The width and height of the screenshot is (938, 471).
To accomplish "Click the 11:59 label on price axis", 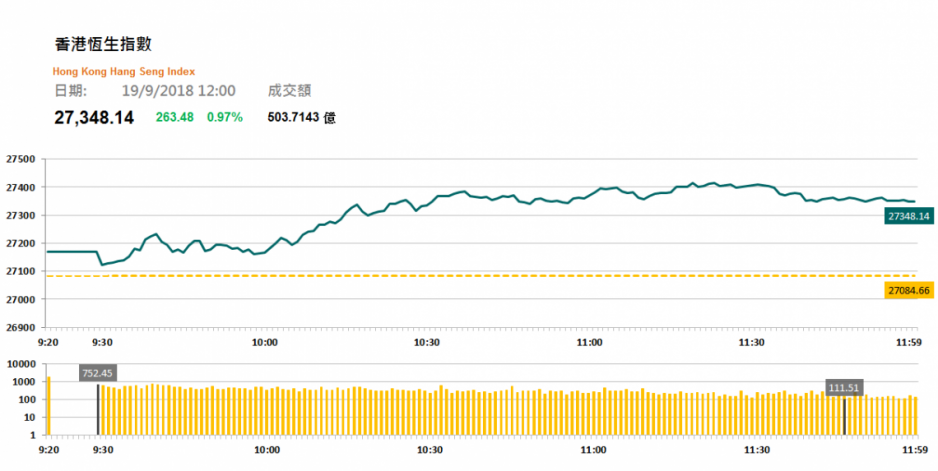I will click(905, 342).
